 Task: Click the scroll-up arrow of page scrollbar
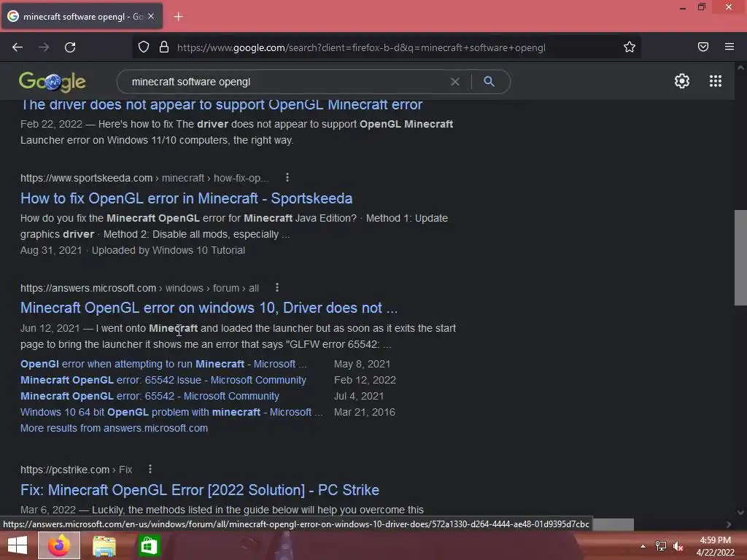(740, 68)
